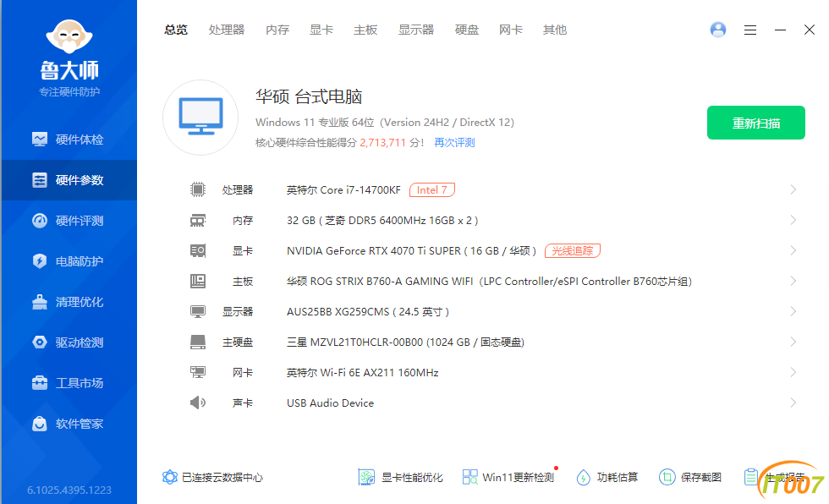This screenshot has width=829, height=504.
Task: Click the large desktop computer icon
Action: 200,118
